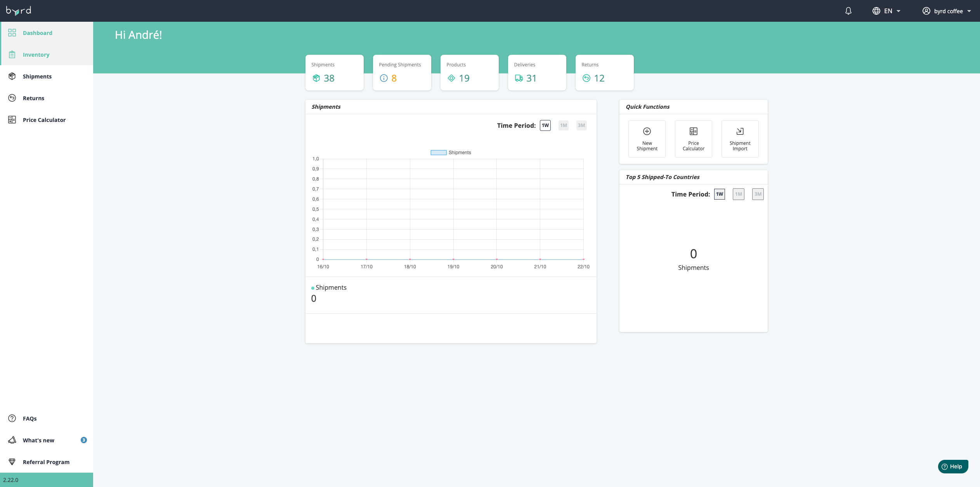The width and height of the screenshot is (980, 487).
Task: Click the byrd logo
Action: 19,10
